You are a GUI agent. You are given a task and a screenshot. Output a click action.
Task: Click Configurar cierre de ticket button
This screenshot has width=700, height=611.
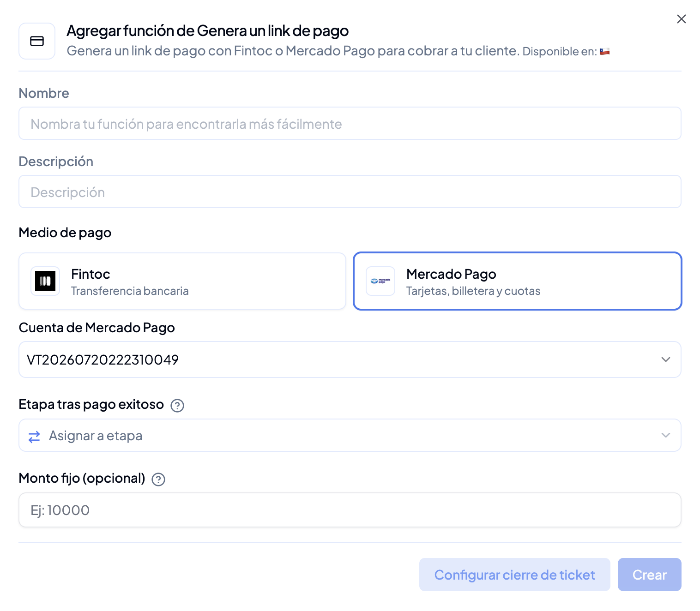click(x=514, y=575)
